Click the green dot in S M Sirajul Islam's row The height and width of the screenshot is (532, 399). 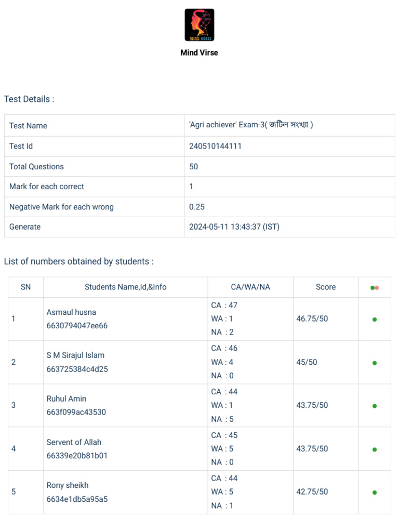(x=375, y=363)
